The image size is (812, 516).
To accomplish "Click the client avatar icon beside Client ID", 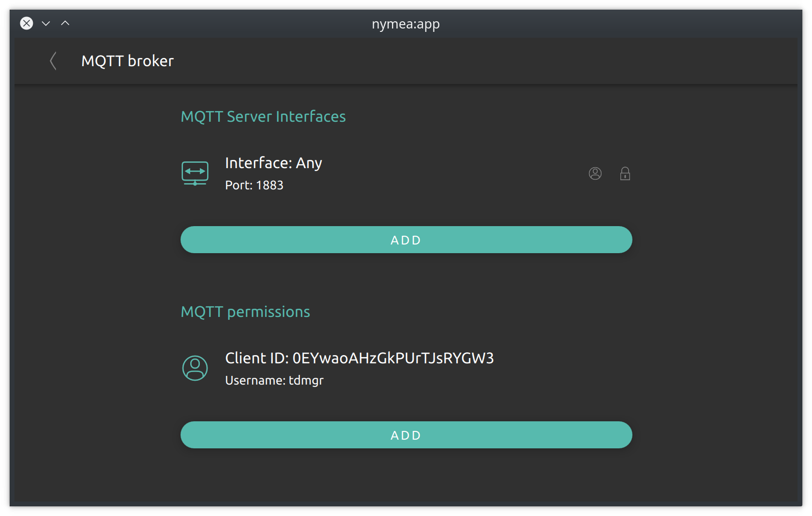I will pos(195,368).
